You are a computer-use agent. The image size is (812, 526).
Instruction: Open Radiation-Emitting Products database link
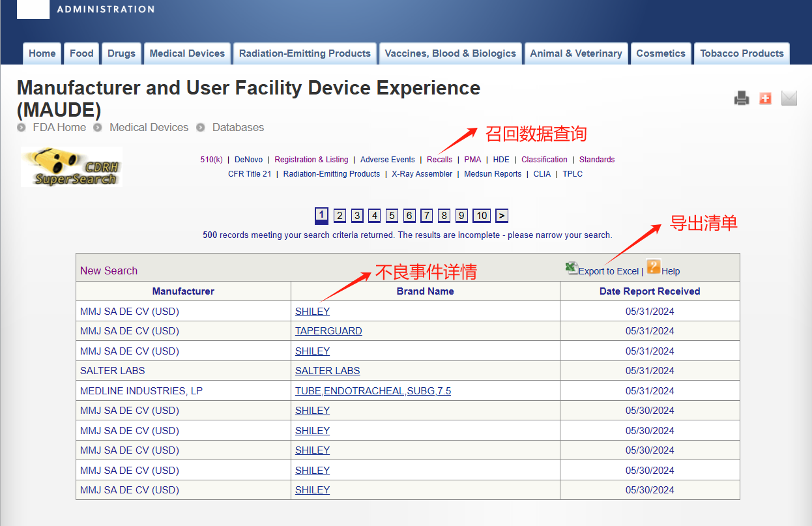pyautogui.click(x=332, y=174)
